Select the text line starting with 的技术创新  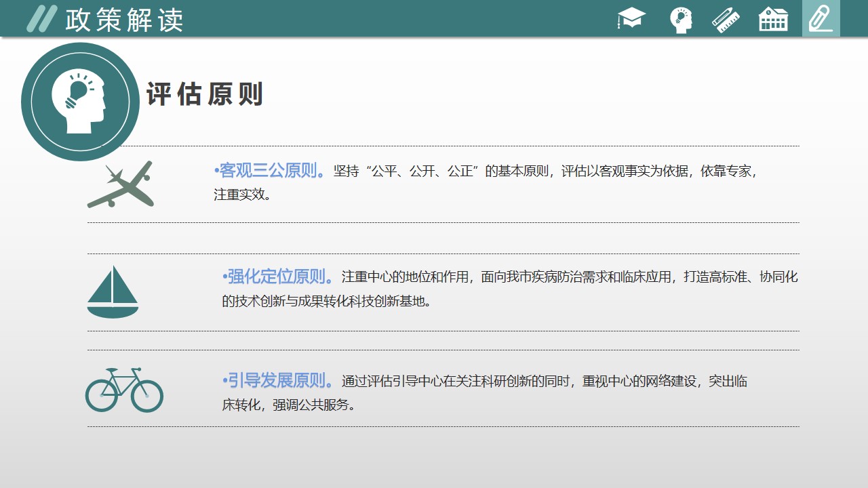326,301
